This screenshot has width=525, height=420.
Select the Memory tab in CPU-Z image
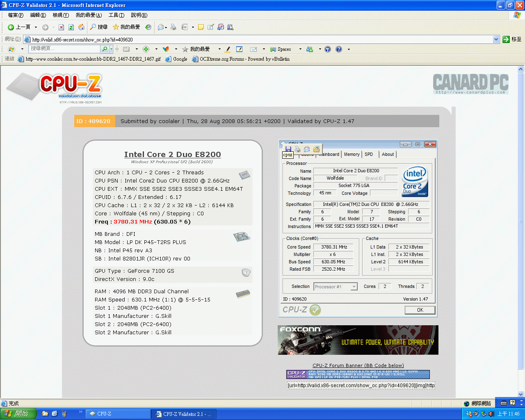[x=352, y=154]
